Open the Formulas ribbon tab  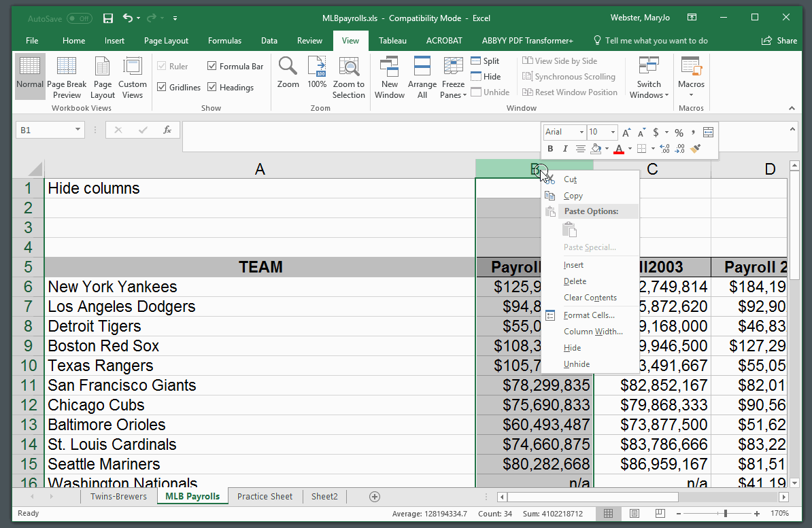point(224,40)
